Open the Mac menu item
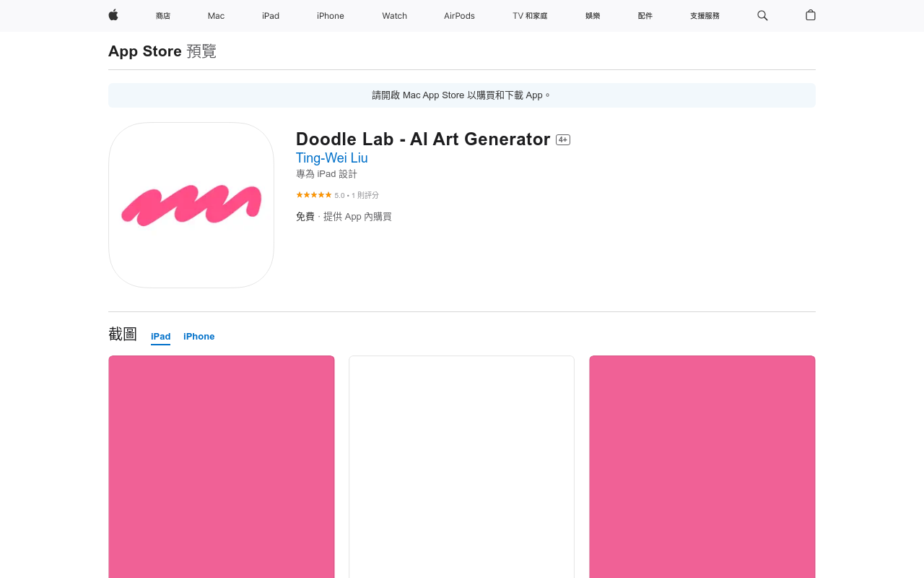The width and height of the screenshot is (924, 578). 216,16
